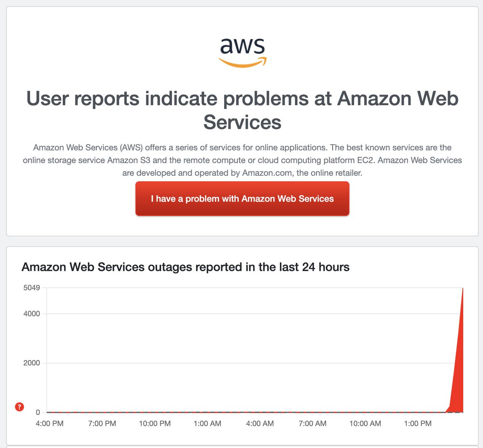Viewport: 483px width, 448px height.
Task: Click the 1:00 AM time label
Action: 207,423
